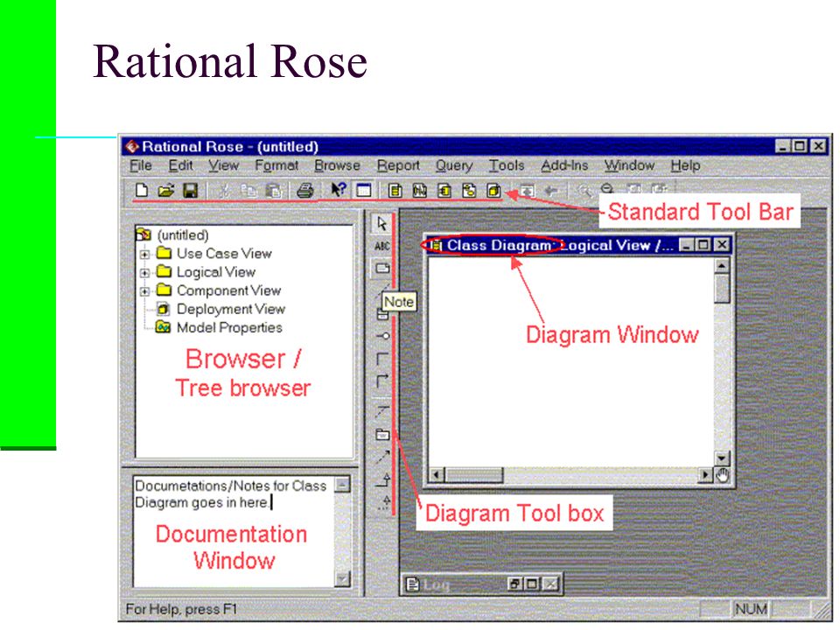Select Model Properties in the browser
The image size is (840, 630).
(229, 327)
